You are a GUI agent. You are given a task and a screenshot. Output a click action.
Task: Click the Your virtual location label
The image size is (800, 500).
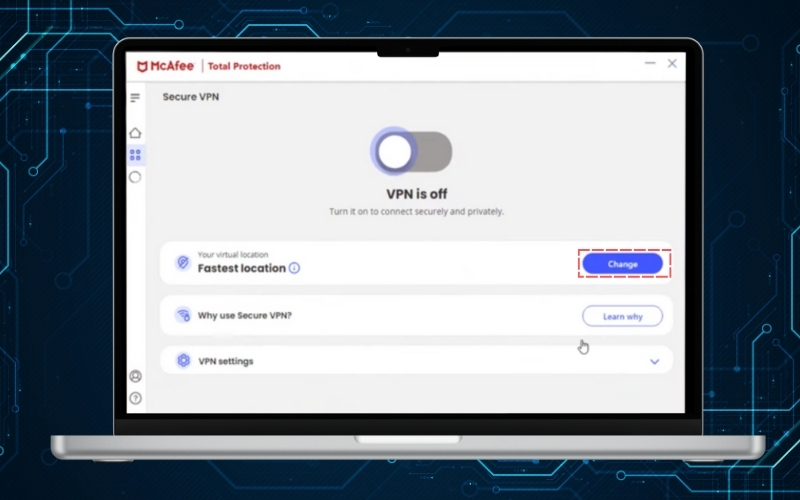[233, 255]
